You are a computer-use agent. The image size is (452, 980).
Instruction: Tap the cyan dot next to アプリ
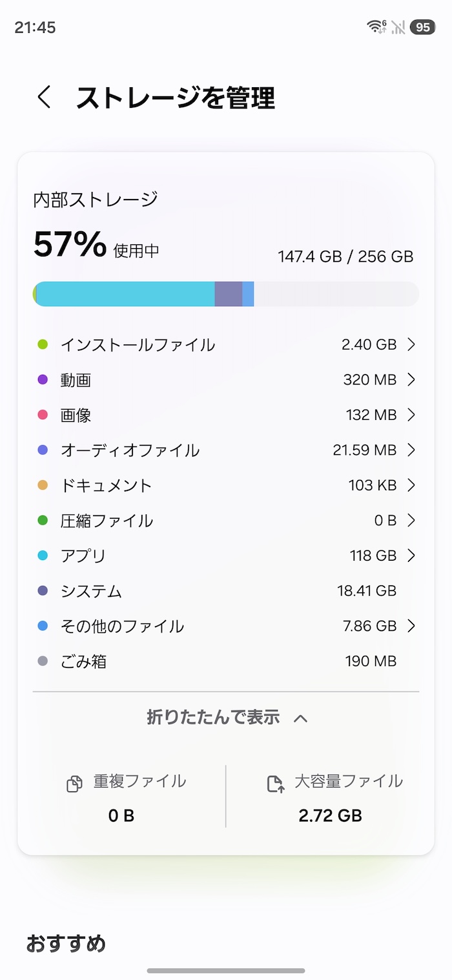41,556
